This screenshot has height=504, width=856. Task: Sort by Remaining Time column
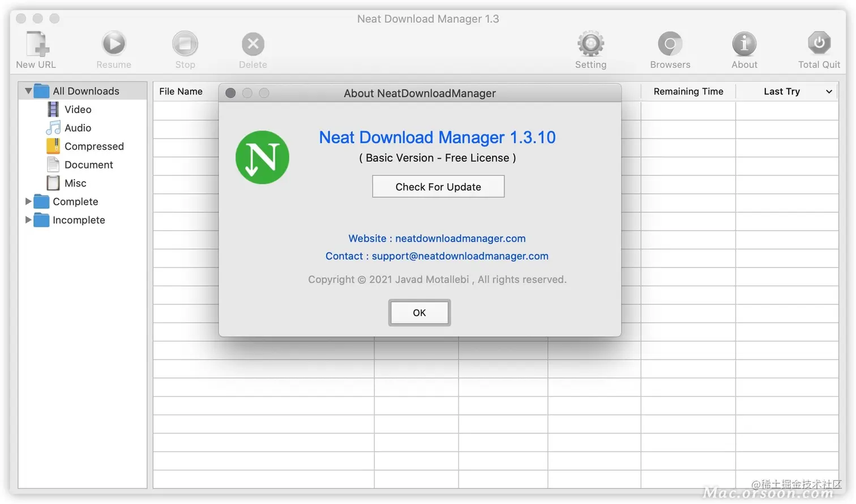click(688, 92)
